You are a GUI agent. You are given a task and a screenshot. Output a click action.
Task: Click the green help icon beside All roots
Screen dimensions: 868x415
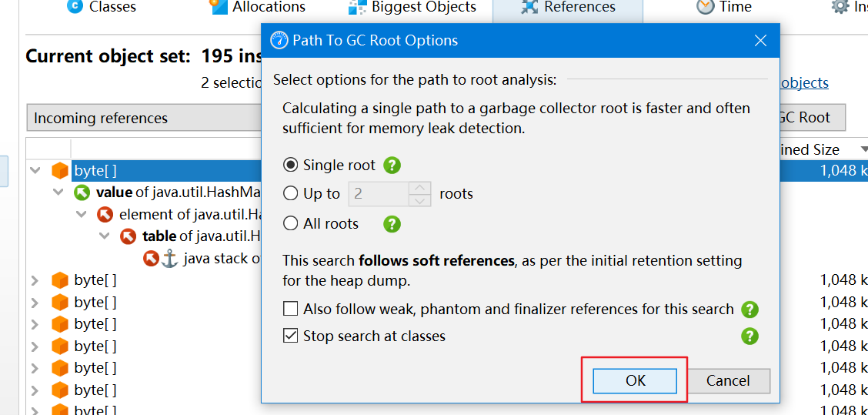click(x=392, y=224)
